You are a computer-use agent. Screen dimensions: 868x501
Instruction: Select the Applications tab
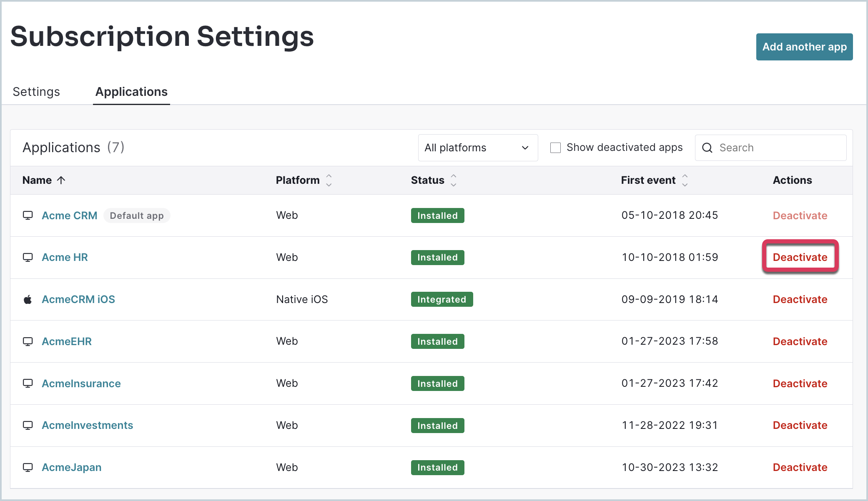coord(131,92)
